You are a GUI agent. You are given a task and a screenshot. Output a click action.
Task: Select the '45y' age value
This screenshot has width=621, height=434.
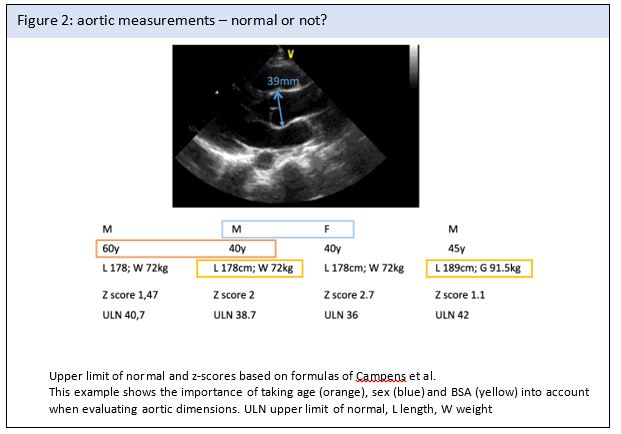(x=458, y=248)
